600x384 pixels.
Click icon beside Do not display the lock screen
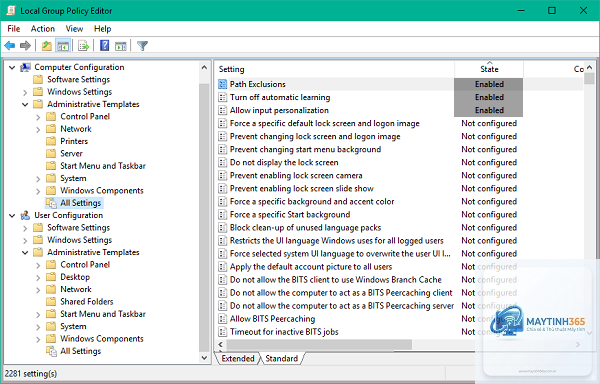point(222,163)
